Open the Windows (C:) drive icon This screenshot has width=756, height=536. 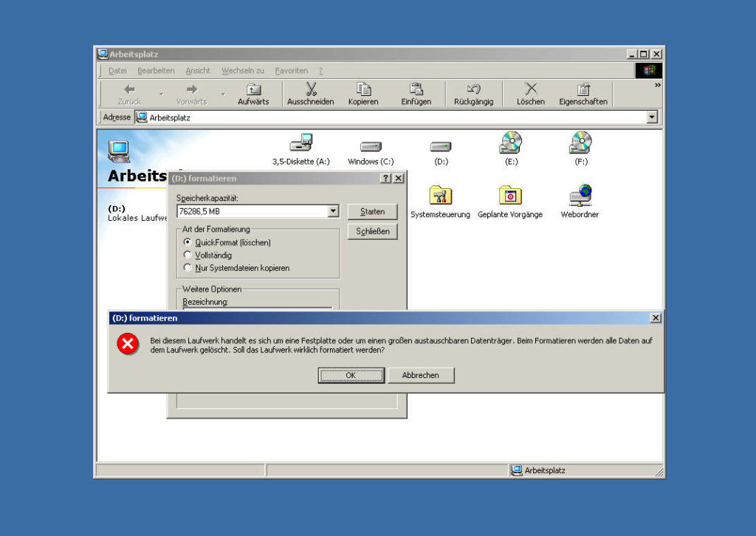pos(369,145)
